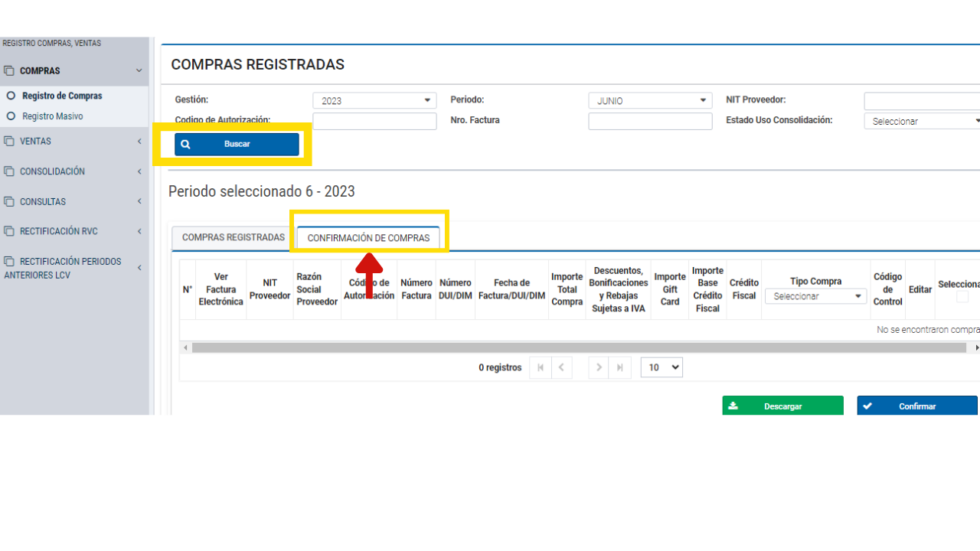Screen dimensions: 980x551
Task: Click the Descargar download button
Action: 782,406
